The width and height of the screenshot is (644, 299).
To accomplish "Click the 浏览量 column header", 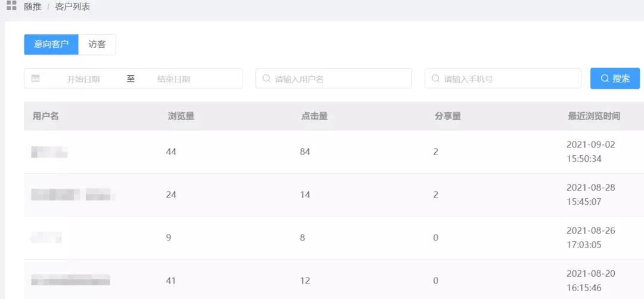I will click(x=181, y=116).
